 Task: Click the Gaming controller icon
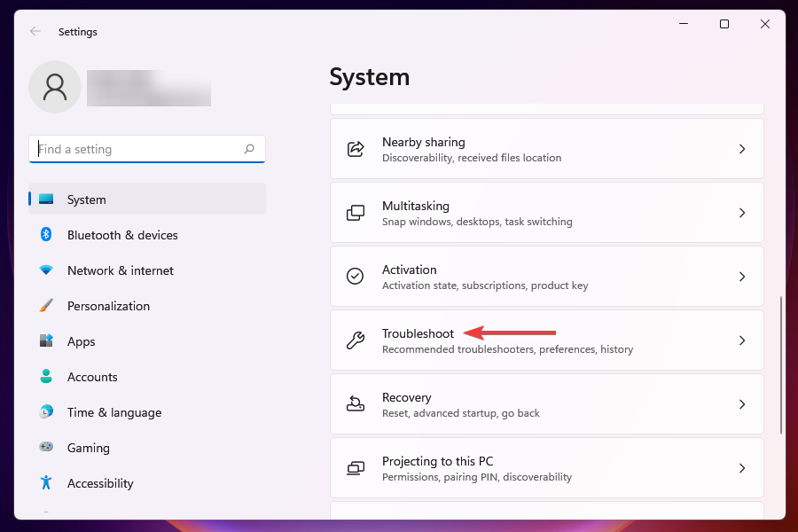(46, 447)
